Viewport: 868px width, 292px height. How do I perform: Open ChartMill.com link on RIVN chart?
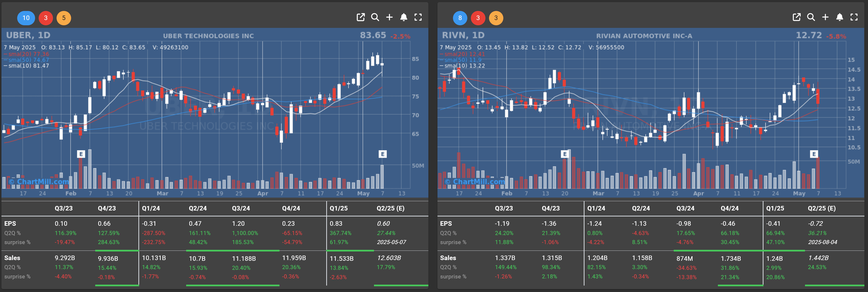coord(475,182)
